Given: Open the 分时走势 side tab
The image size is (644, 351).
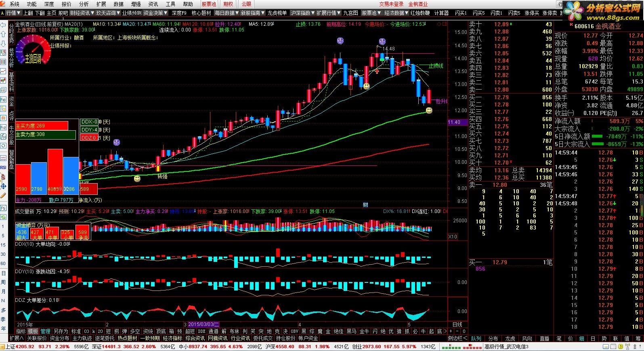Looking at the screenshot, I should coord(11,34).
